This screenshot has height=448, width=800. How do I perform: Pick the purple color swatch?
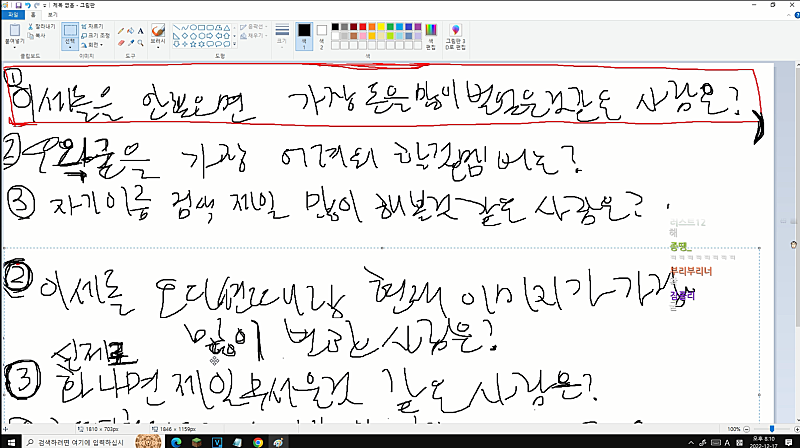click(x=418, y=27)
